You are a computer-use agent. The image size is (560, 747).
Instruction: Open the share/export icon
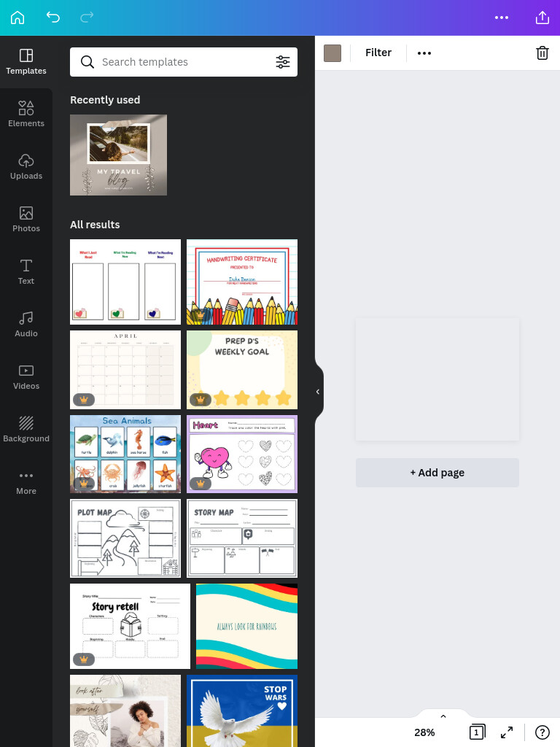[542, 18]
